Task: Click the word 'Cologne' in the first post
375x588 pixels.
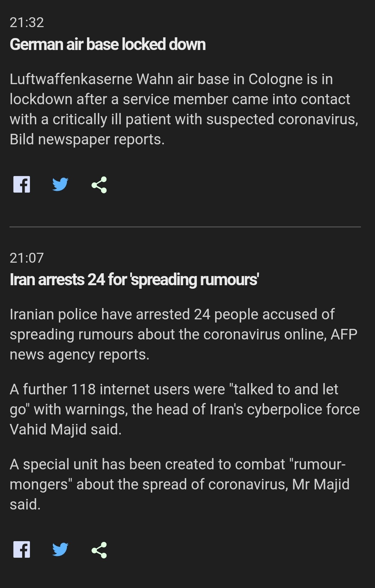Action: 276,79
